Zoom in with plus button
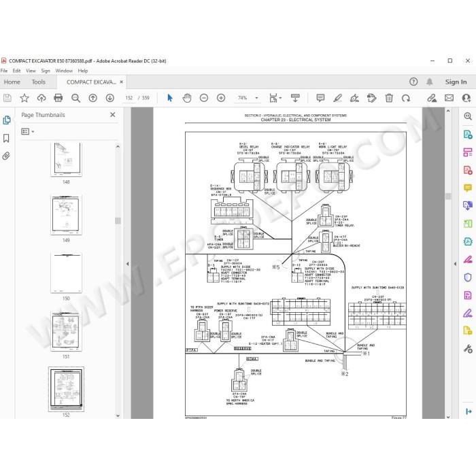The height and width of the screenshot is (476, 476). pos(221,98)
